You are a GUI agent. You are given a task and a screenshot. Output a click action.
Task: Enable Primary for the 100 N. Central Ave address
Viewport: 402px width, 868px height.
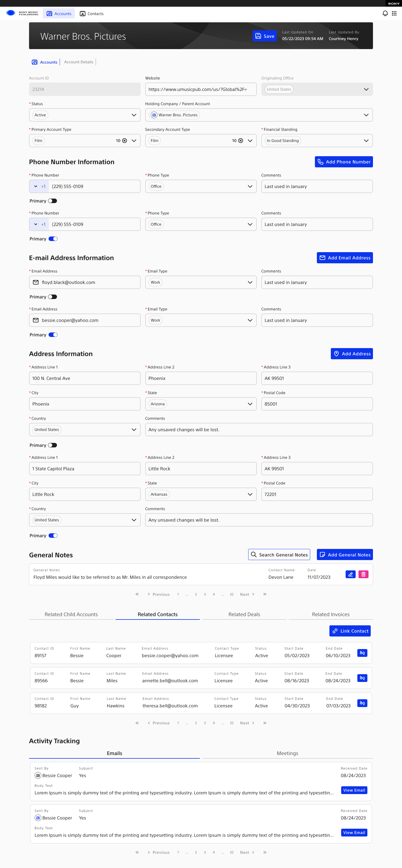click(52, 445)
